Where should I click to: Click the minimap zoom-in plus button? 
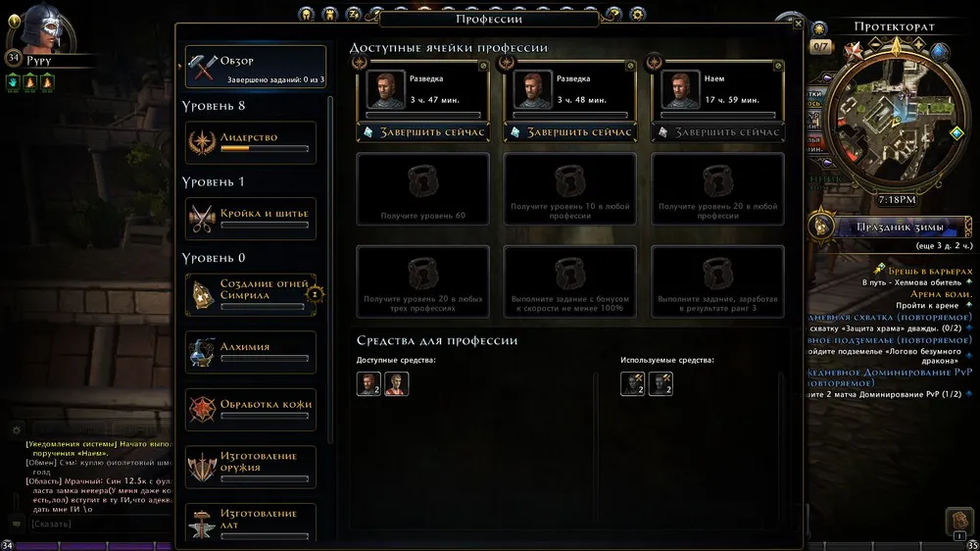coord(918,44)
